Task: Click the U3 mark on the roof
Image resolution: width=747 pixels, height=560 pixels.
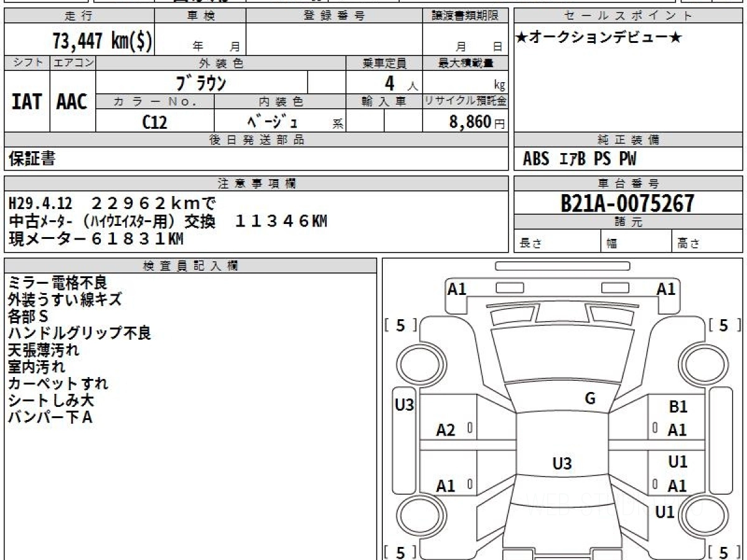Action: [562, 464]
